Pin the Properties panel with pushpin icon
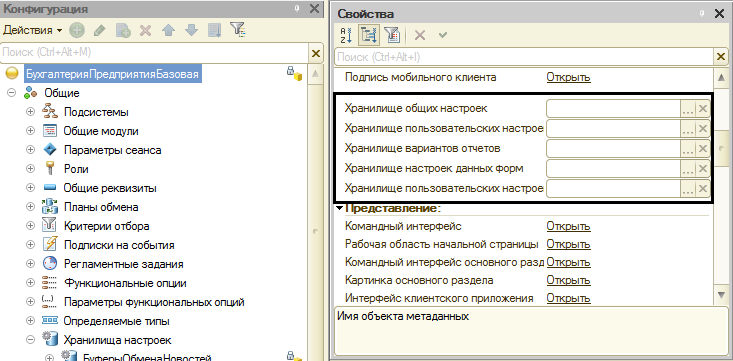 (x=702, y=14)
